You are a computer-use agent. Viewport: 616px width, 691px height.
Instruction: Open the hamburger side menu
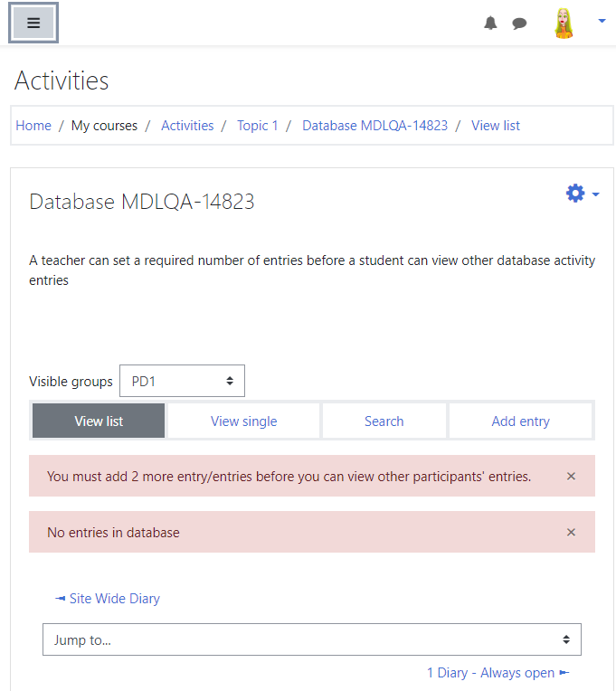click(x=33, y=23)
